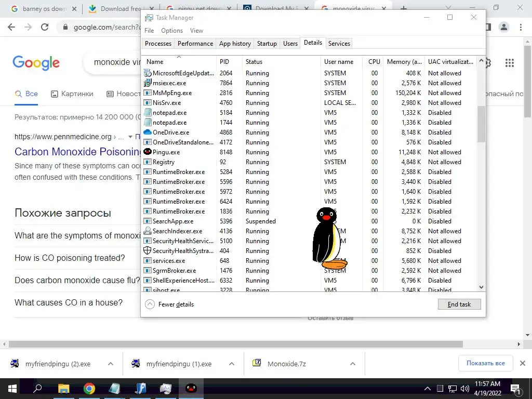The height and width of the screenshot is (399, 532).
Task: Click the End task button
Action: point(459,304)
